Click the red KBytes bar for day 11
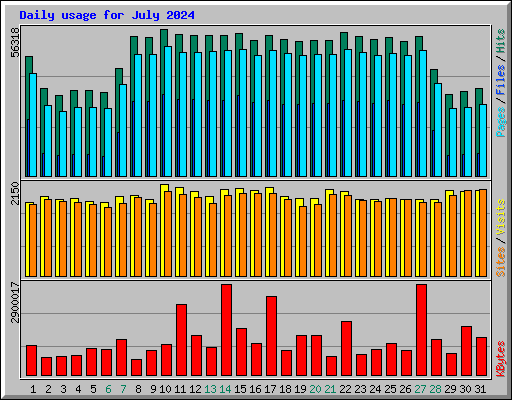 [x=181, y=340]
